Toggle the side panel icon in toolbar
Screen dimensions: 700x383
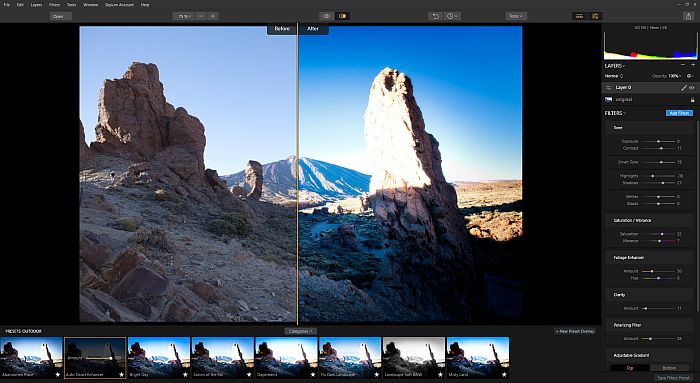[x=595, y=16]
